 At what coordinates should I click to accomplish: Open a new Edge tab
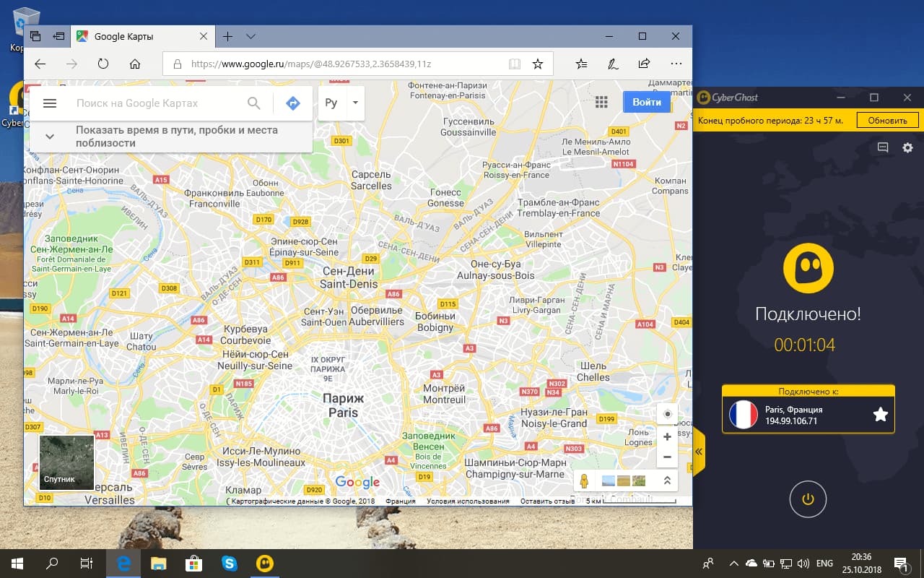click(227, 36)
